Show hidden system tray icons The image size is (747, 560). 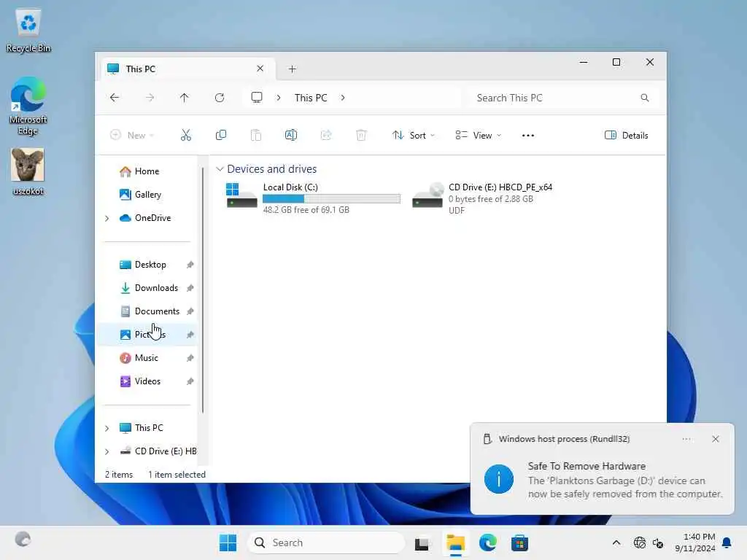point(616,542)
